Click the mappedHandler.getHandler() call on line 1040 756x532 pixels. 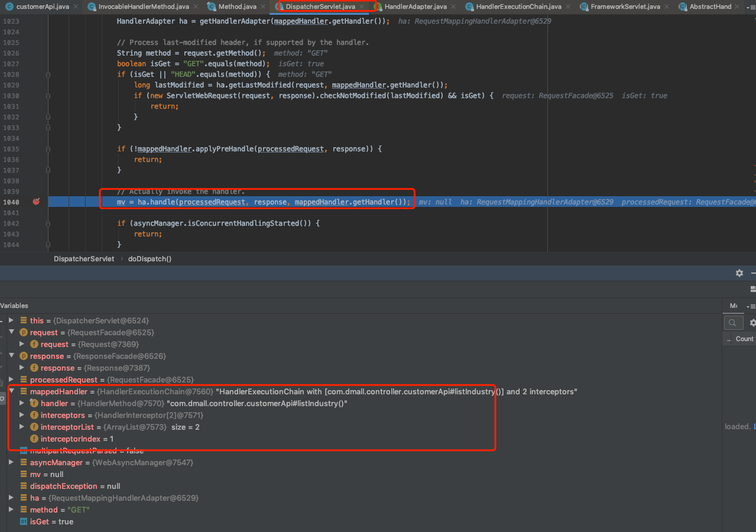pyautogui.click(x=351, y=202)
